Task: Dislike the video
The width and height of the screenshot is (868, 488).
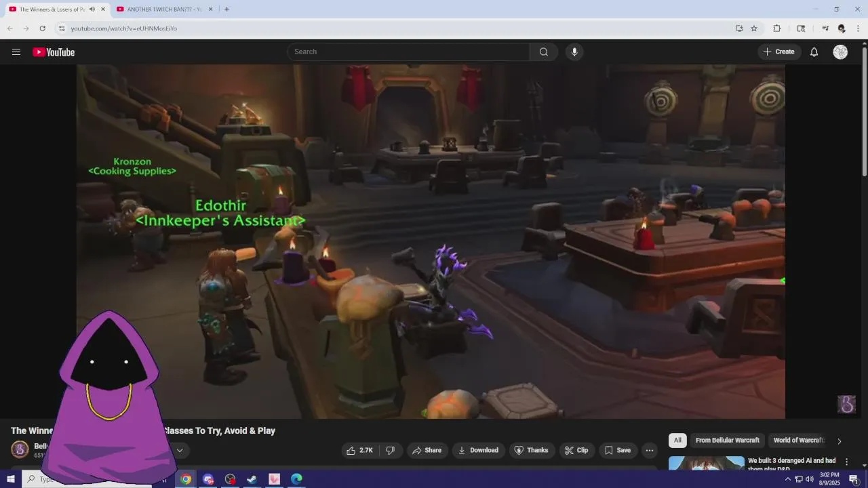Action: pyautogui.click(x=391, y=450)
